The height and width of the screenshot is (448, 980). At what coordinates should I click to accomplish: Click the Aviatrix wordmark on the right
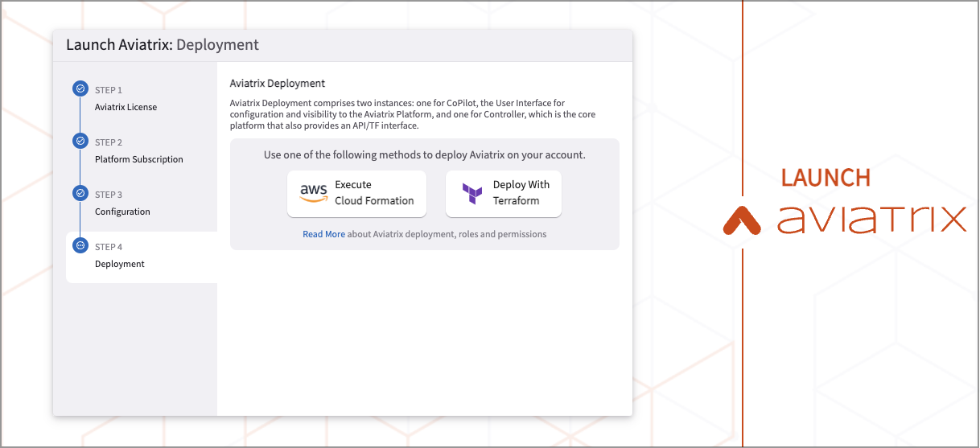point(871,219)
